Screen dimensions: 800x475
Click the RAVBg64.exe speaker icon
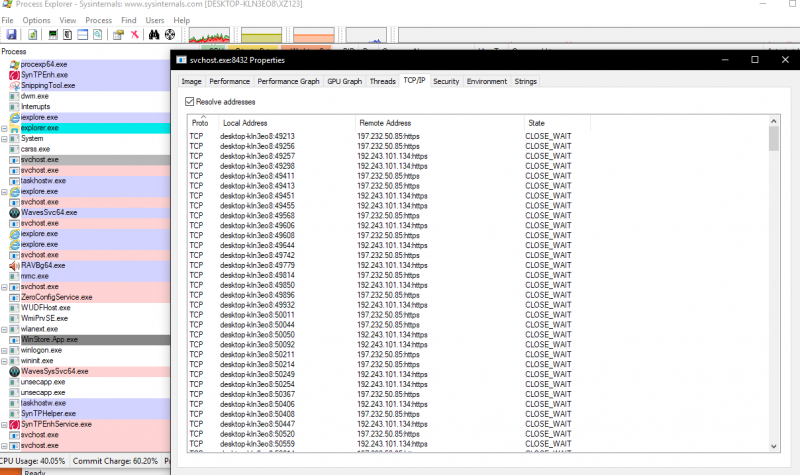coord(14,266)
